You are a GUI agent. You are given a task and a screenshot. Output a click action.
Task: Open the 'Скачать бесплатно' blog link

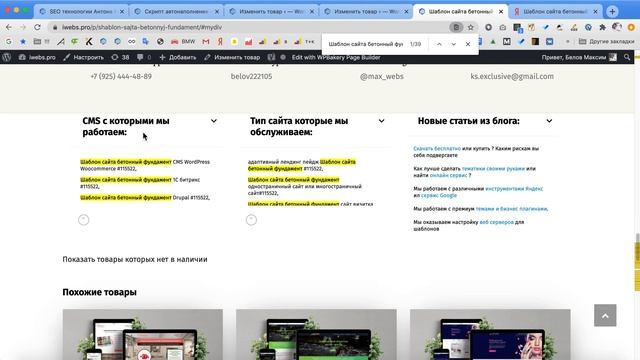tap(437, 149)
